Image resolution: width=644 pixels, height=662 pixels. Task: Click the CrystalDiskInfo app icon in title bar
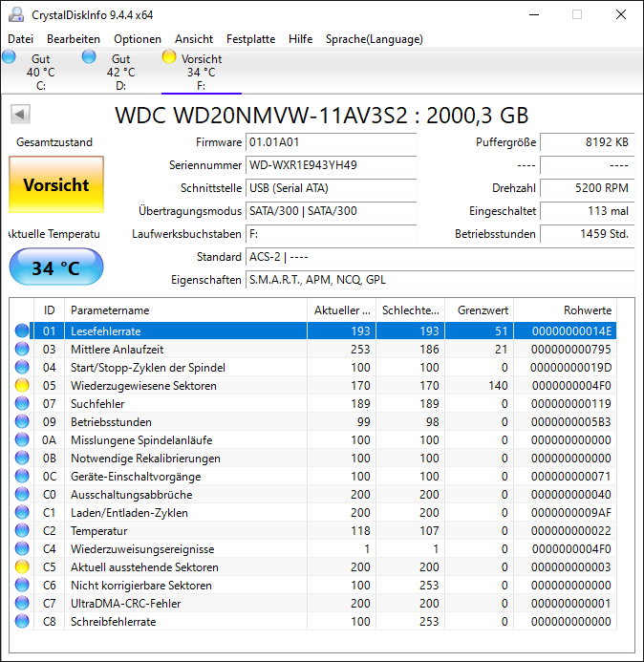pyautogui.click(x=16, y=14)
